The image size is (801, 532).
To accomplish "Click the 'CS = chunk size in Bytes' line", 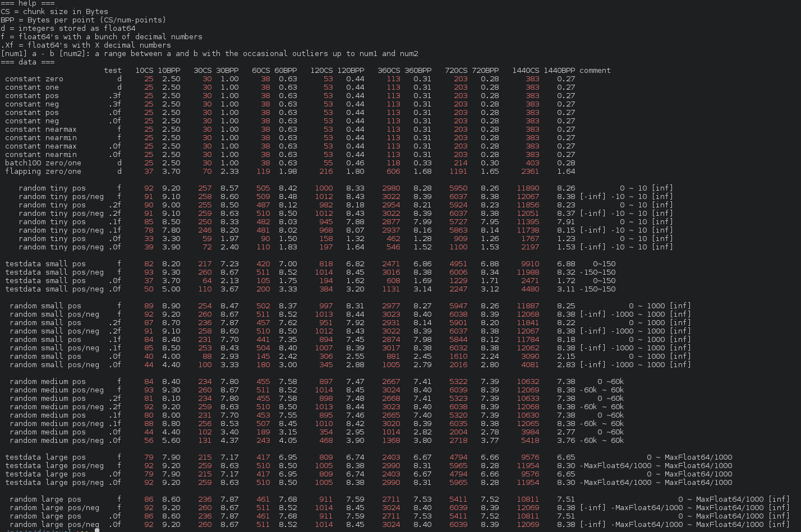I will [x=54, y=11].
